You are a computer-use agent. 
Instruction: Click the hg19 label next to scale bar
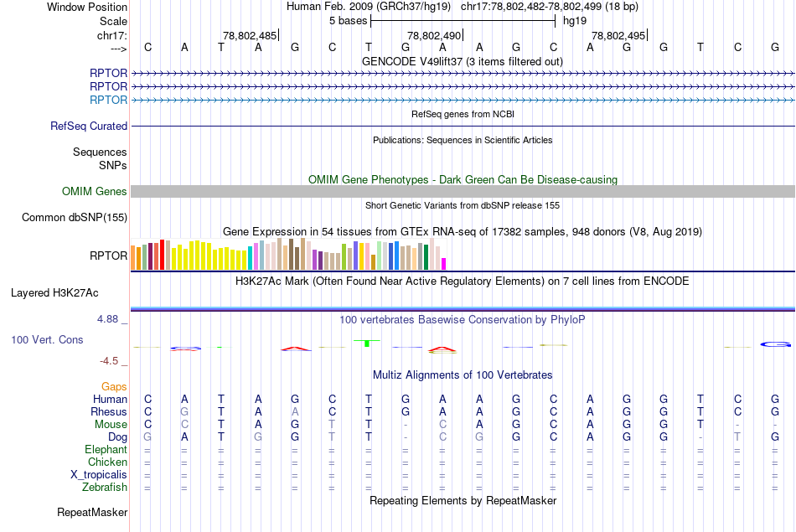pos(575,21)
